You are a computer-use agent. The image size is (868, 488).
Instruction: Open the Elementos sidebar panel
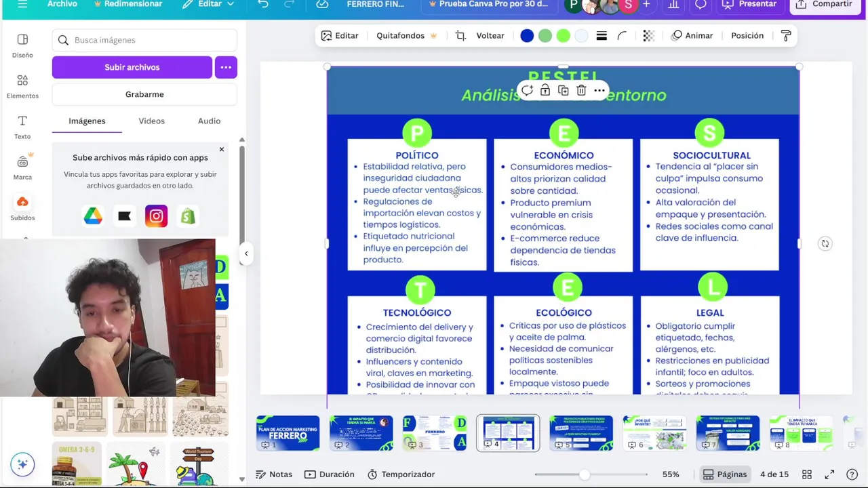[x=22, y=87]
